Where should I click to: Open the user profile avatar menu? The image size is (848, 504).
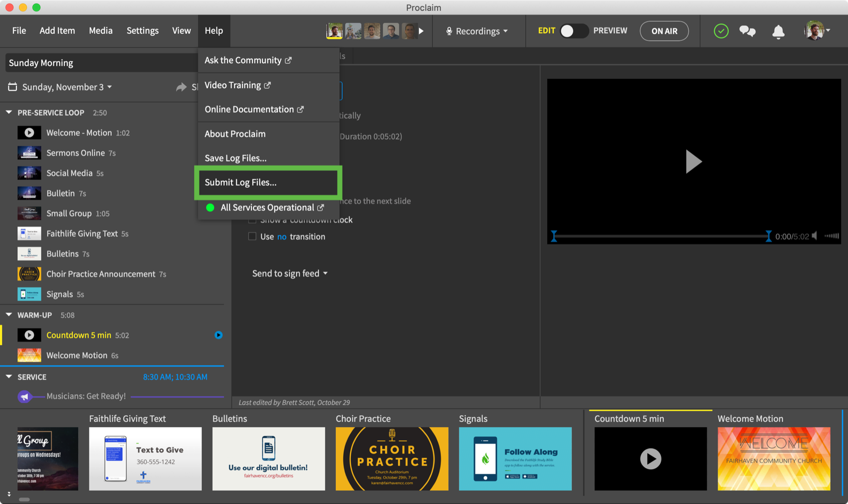(x=817, y=30)
